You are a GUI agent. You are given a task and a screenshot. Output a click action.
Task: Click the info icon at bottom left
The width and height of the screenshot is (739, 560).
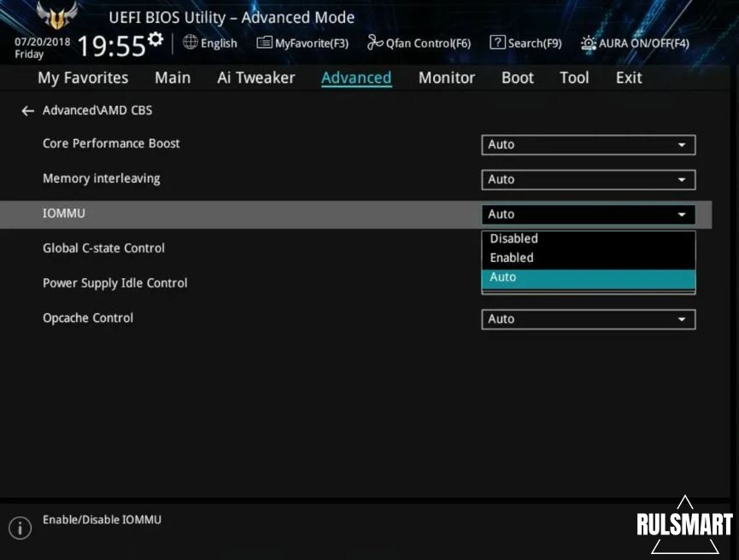[20, 528]
